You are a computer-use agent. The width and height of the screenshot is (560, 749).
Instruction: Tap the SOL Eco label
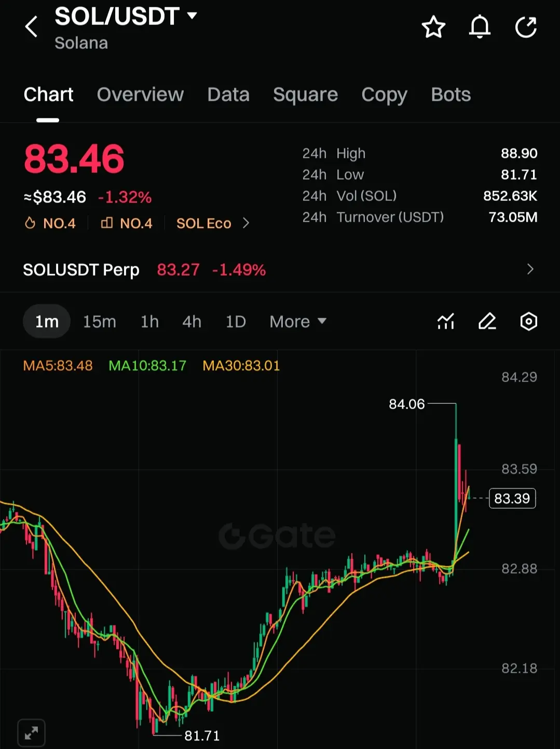[x=203, y=223]
